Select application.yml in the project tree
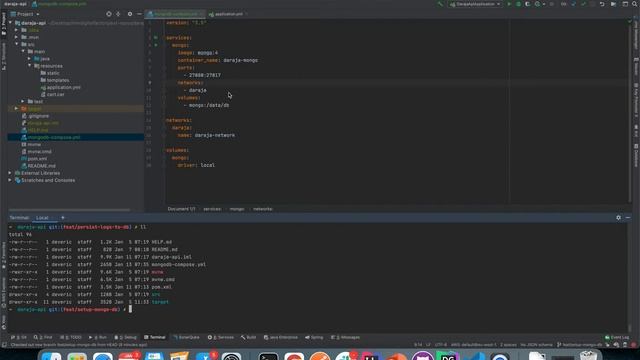The image size is (640, 360). point(63,87)
